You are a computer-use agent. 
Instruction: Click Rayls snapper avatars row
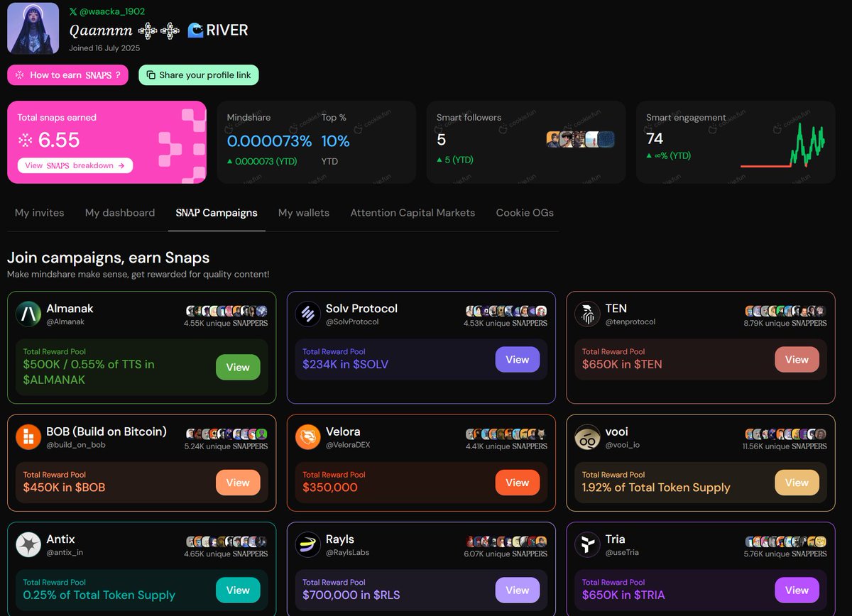507,541
